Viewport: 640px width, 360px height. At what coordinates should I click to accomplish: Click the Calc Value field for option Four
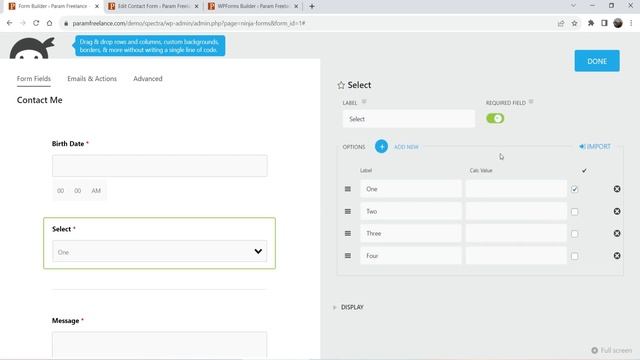click(516, 256)
